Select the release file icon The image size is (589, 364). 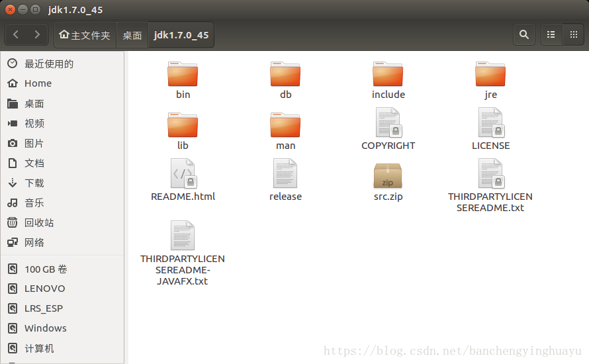pyautogui.click(x=285, y=173)
